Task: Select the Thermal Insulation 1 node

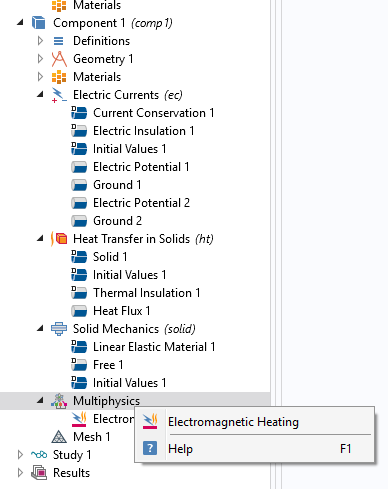Action: 136,293
